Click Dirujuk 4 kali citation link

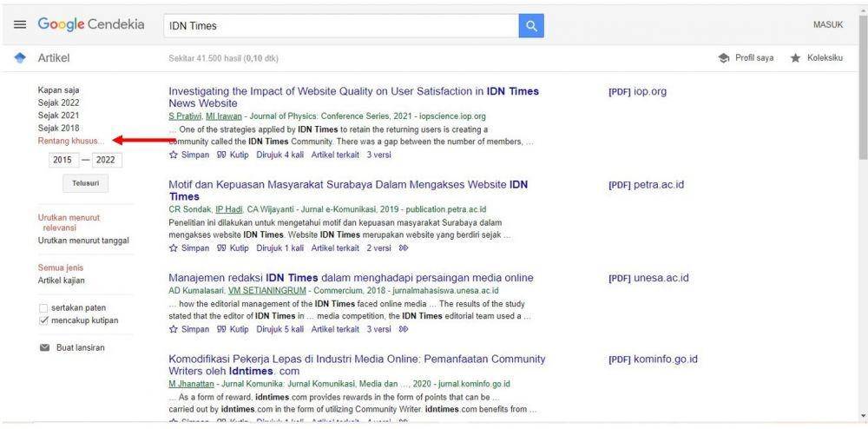pos(280,155)
